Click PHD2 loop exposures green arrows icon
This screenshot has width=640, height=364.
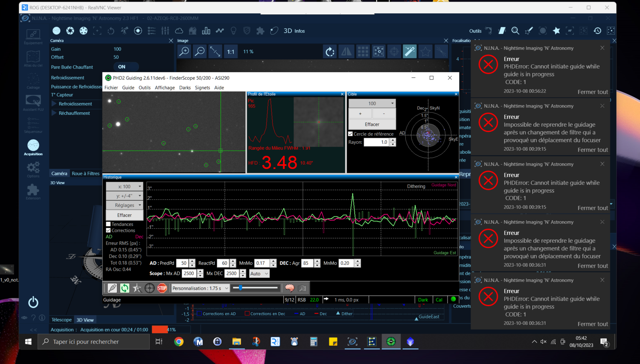click(x=125, y=288)
